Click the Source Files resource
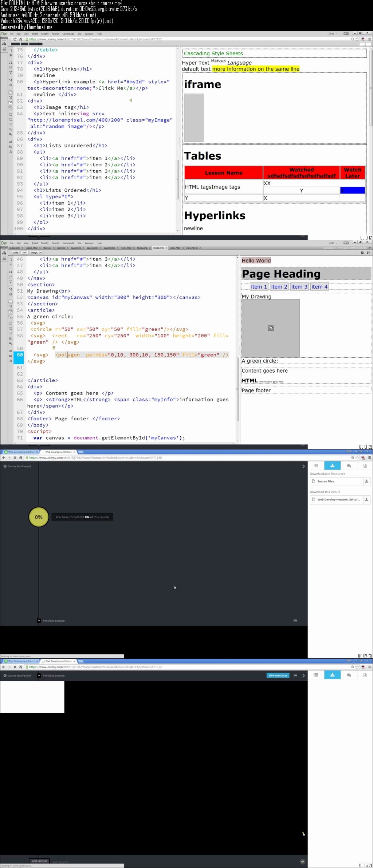The width and height of the screenshot is (373, 868). (x=337, y=481)
